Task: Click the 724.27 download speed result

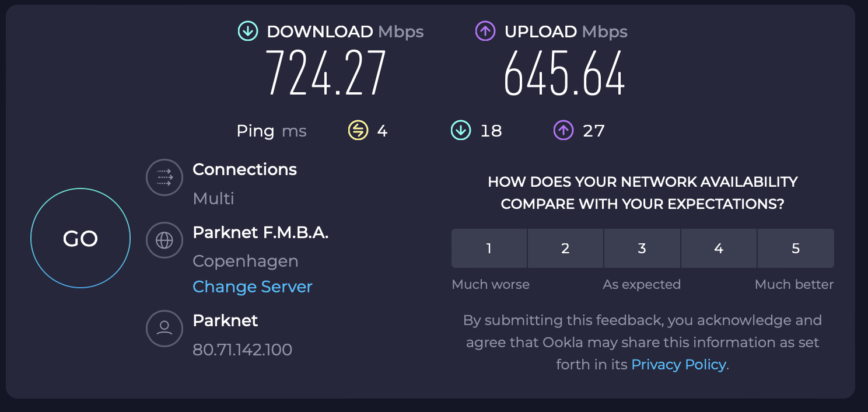Action: (327, 74)
